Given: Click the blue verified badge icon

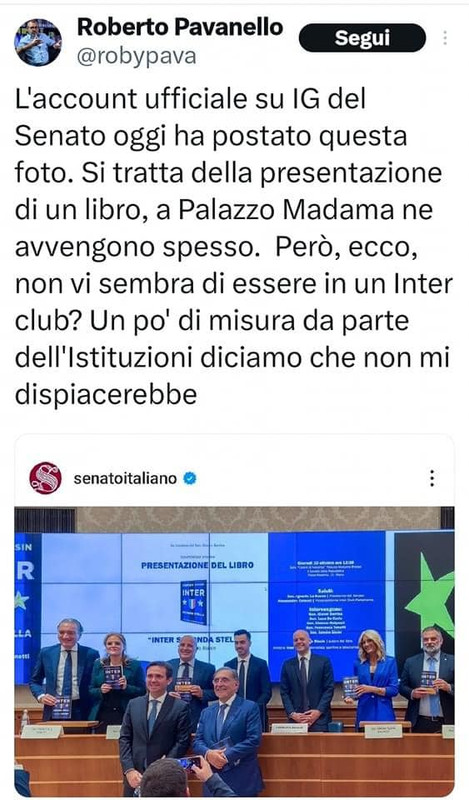Looking at the screenshot, I should tap(190, 479).
